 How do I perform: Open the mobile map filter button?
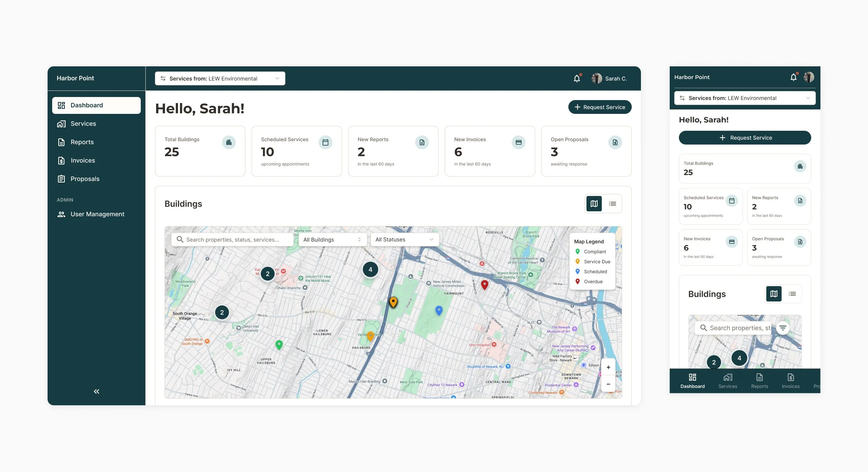click(x=783, y=328)
